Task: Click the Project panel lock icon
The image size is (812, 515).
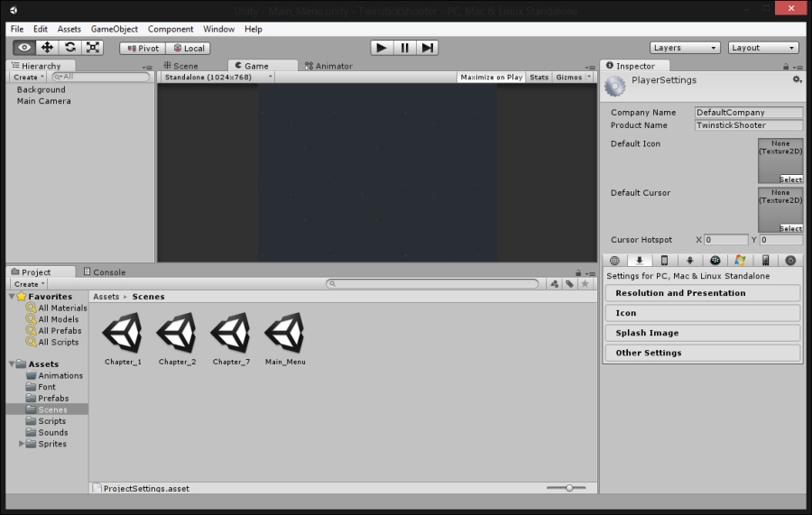Action: (578, 272)
